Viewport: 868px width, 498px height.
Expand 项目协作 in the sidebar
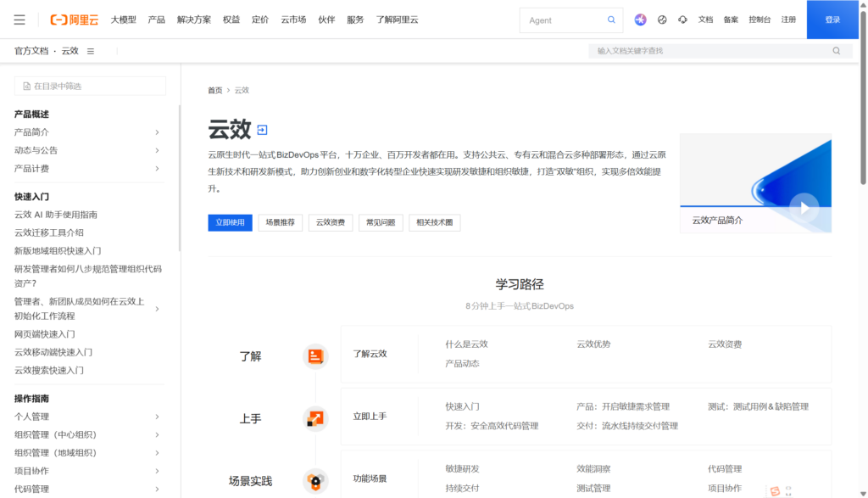[x=157, y=471]
